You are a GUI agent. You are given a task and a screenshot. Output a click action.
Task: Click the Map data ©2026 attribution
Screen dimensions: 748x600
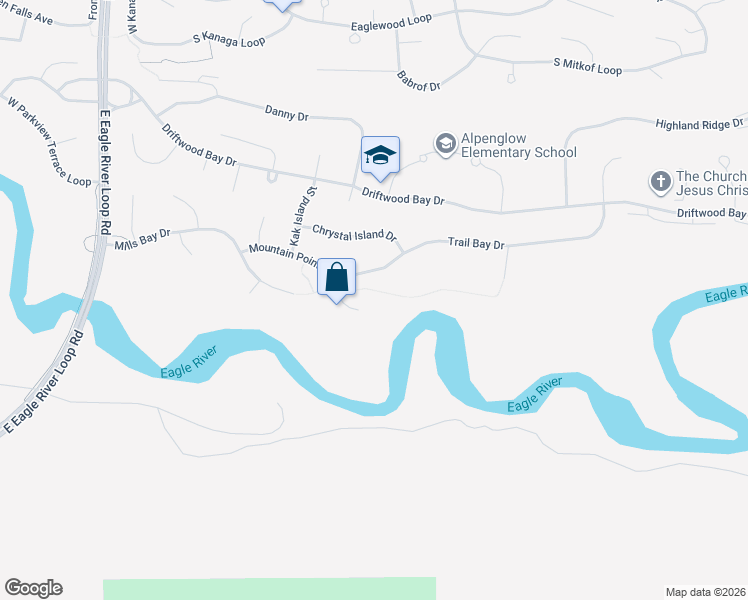pyautogui.click(x=706, y=592)
